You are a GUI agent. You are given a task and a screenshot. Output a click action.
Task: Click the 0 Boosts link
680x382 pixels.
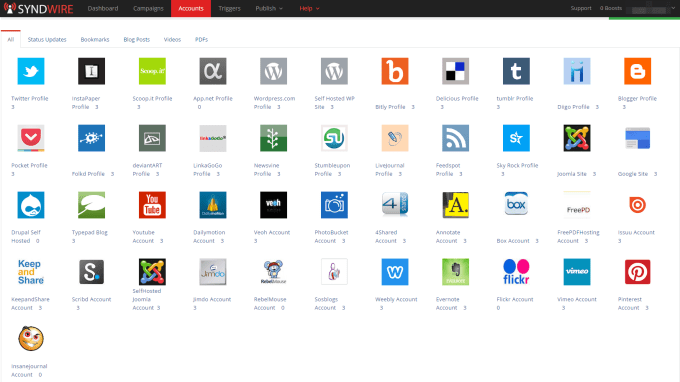pyautogui.click(x=611, y=8)
